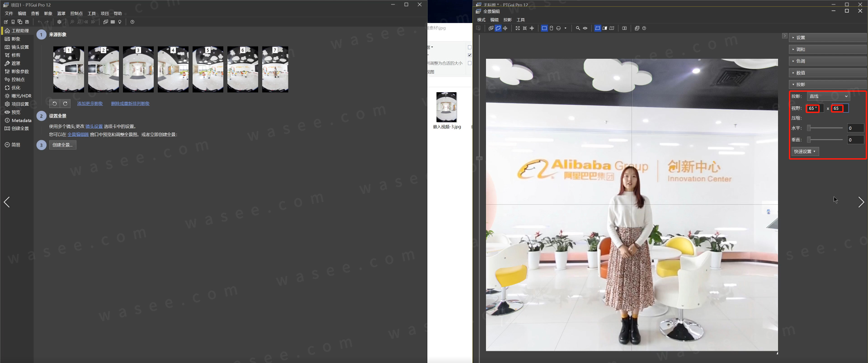Select the blended panorama view icon
868x363 pixels.
point(598,28)
